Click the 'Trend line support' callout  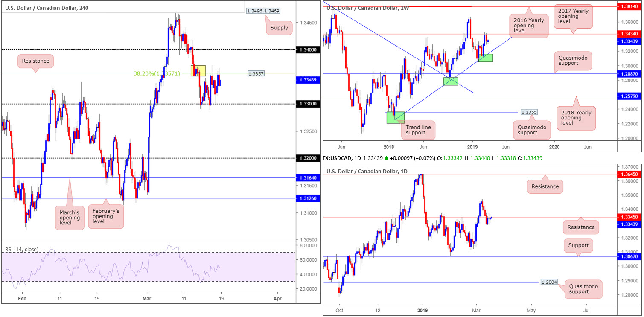418,130
